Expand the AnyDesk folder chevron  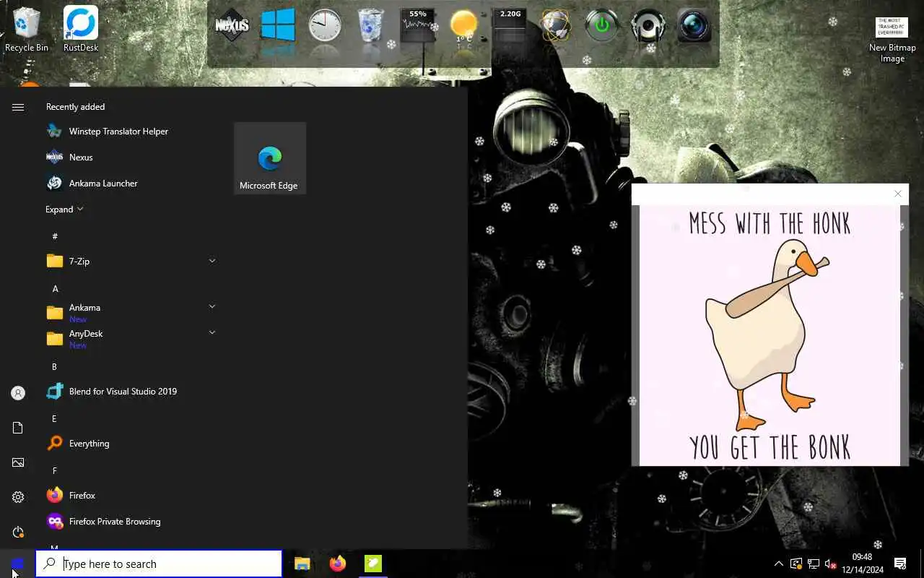(212, 333)
